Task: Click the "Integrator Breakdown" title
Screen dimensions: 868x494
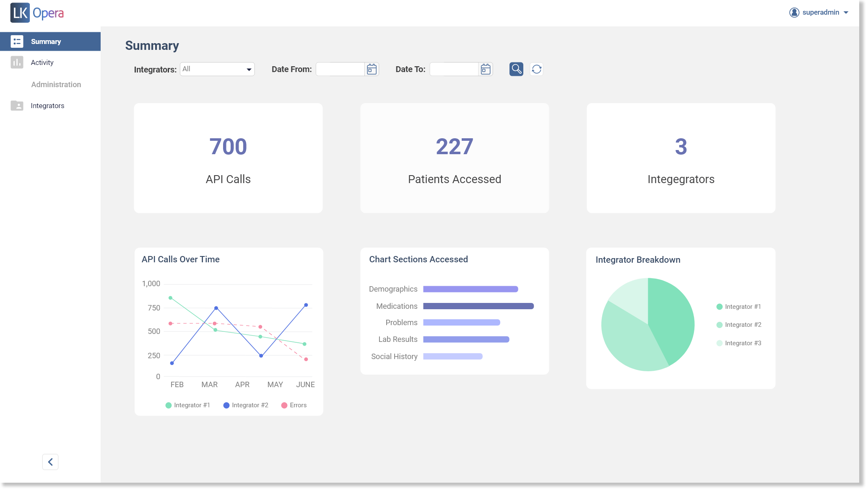Action: (x=638, y=260)
